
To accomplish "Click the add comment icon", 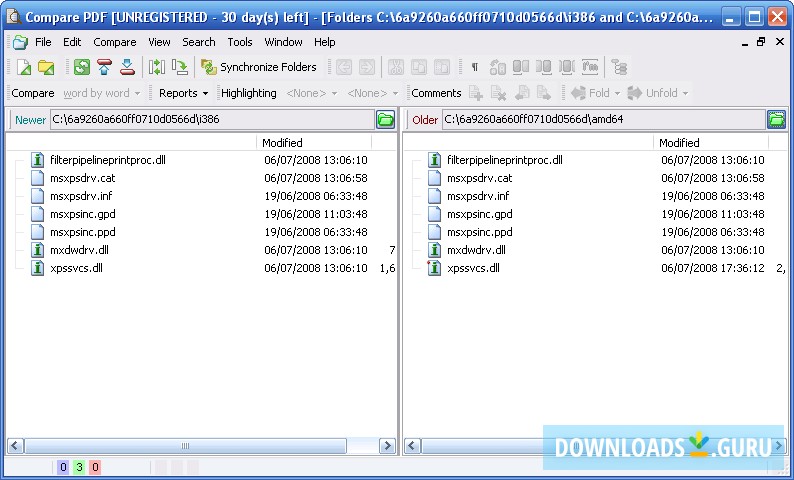I will [475, 93].
